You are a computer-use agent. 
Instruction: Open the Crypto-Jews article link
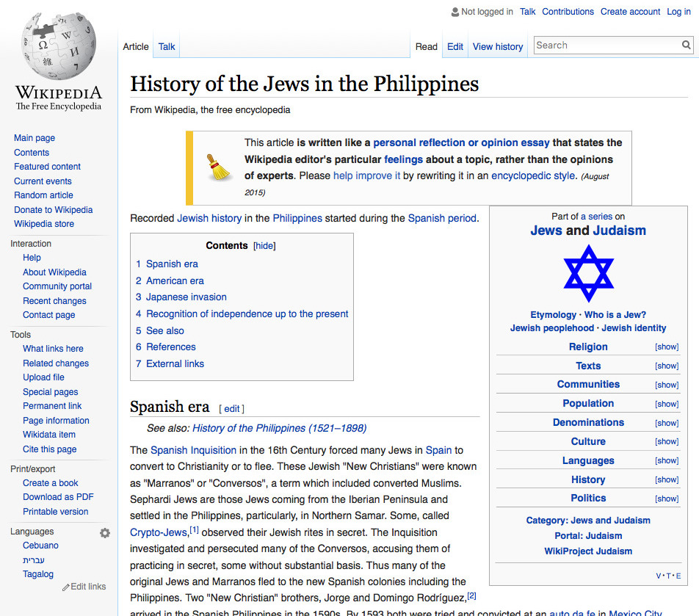point(157,532)
